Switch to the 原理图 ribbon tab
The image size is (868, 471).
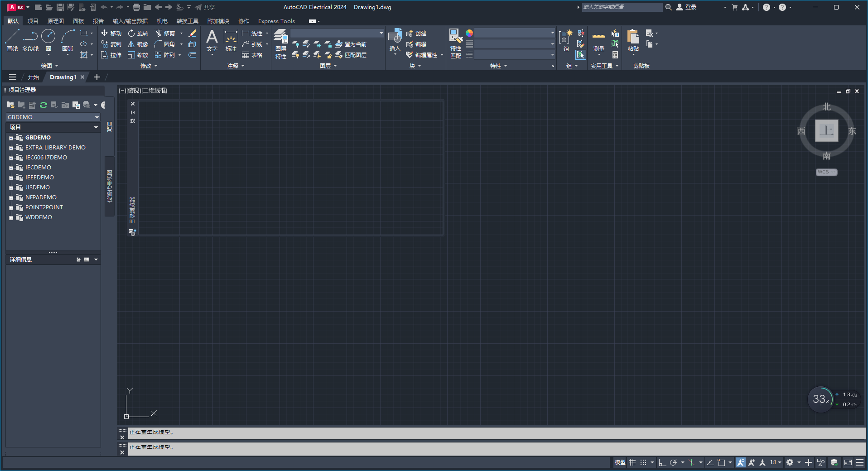pyautogui.click(x=55, y=21)
